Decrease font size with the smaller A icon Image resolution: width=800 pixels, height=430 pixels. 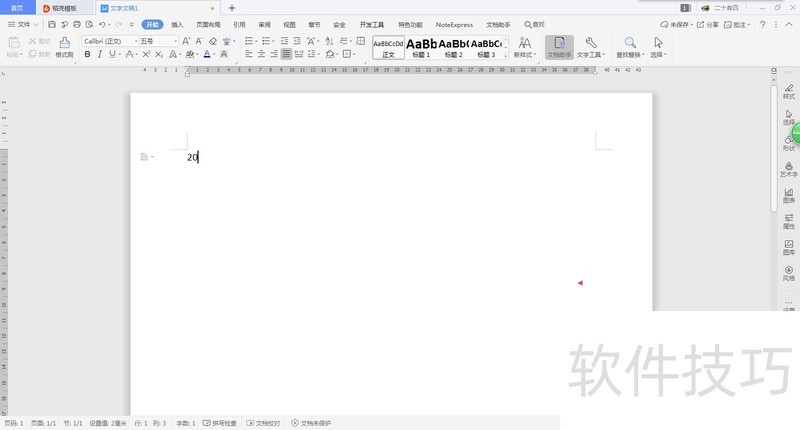[199, 41]
